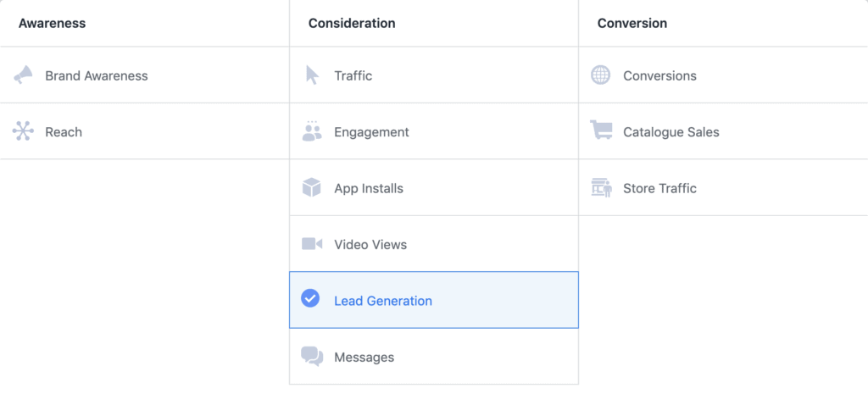868x394 pixels.
Task: Choose the Messages objective label
Action: [x=364, y=358]
